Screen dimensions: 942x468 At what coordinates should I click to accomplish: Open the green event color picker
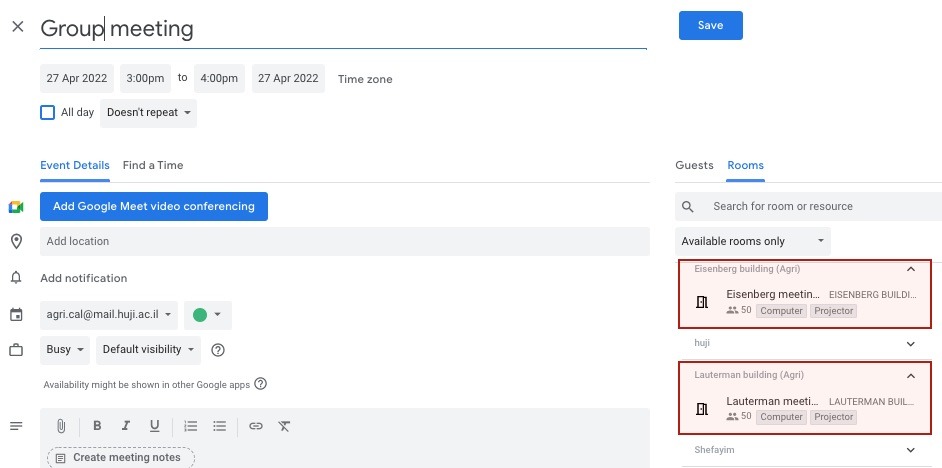pyautogui.click(x=207, y=315)
